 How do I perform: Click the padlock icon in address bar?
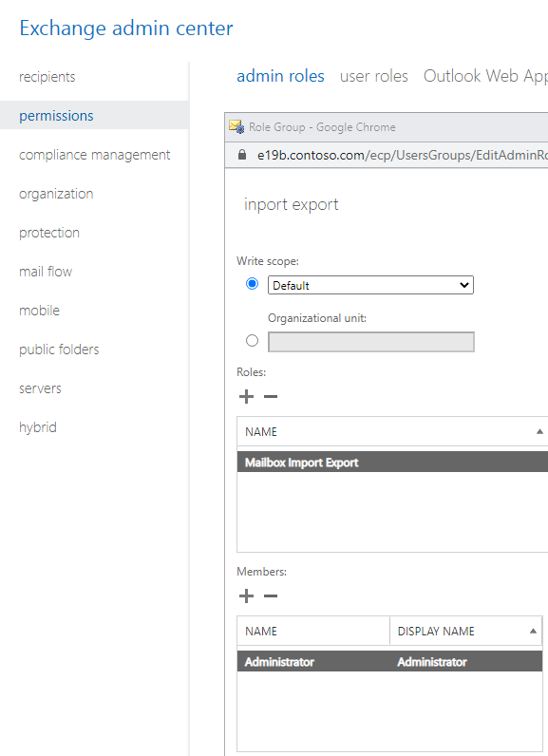pos(242,155)
